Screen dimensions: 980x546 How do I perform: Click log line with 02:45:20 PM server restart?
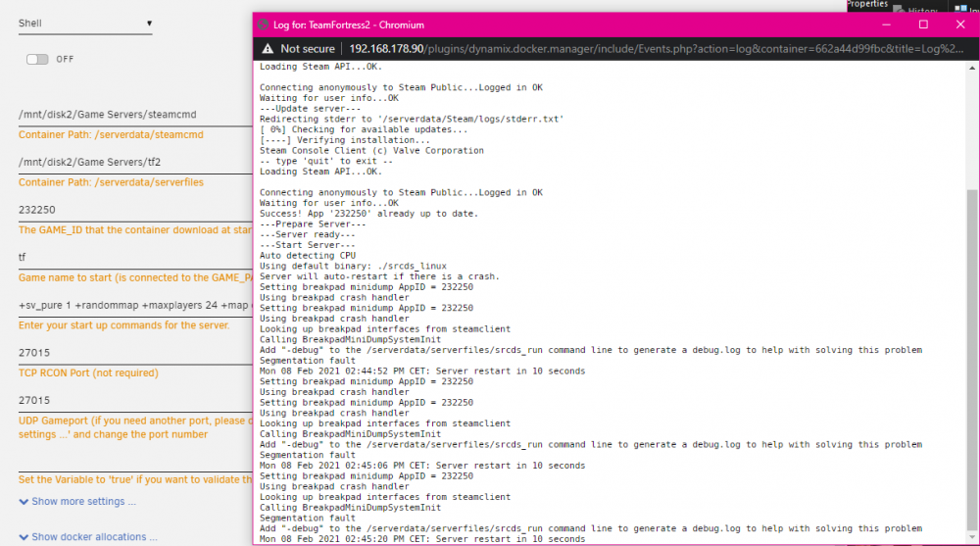click(422, 539)
